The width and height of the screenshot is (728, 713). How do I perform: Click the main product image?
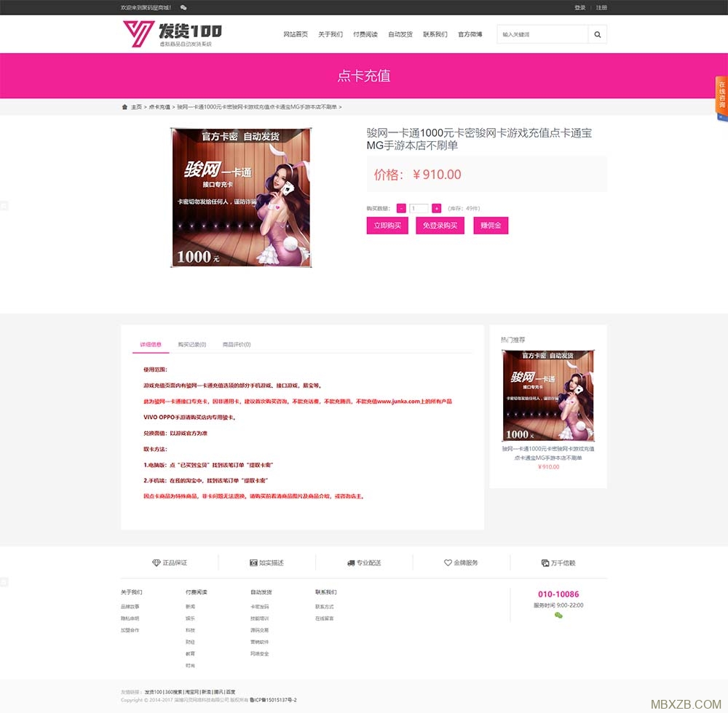(x=241, y=198)
